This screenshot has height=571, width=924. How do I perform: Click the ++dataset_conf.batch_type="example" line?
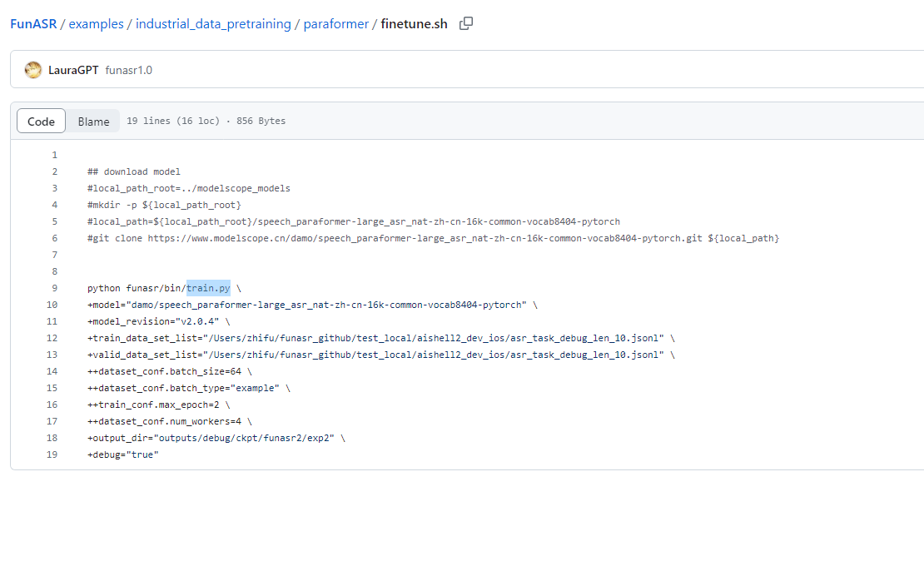pos(189,388)
